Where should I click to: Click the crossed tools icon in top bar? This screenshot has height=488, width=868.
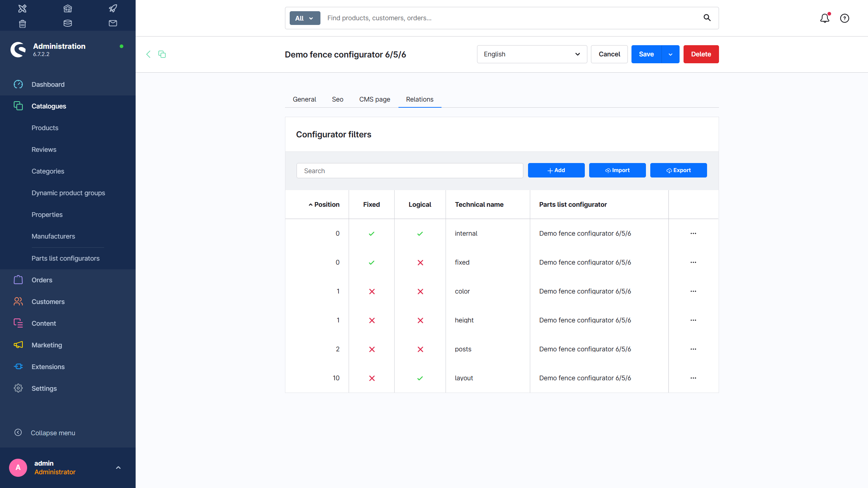22,8
